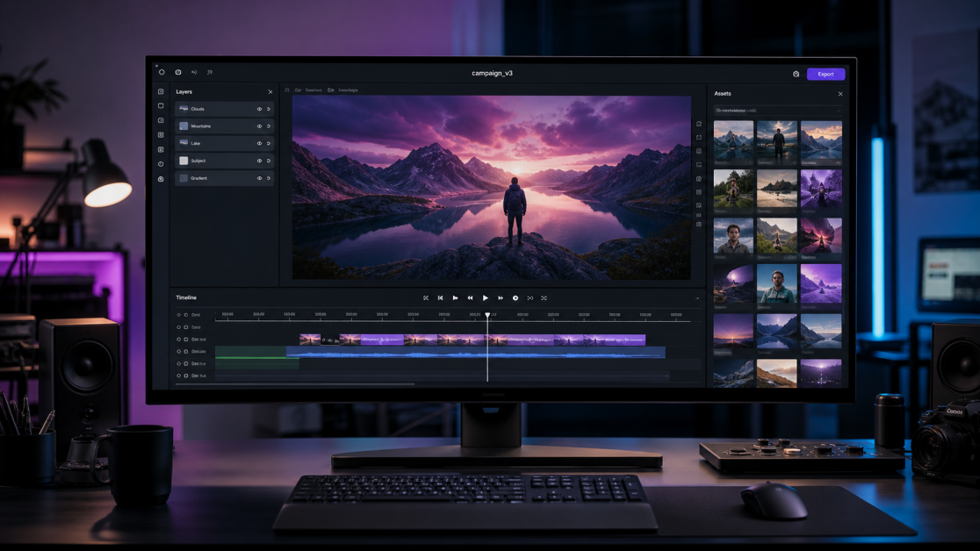Select the Clouds layer thumbnail
Screen dimensions: 980x551
(184, 109)
